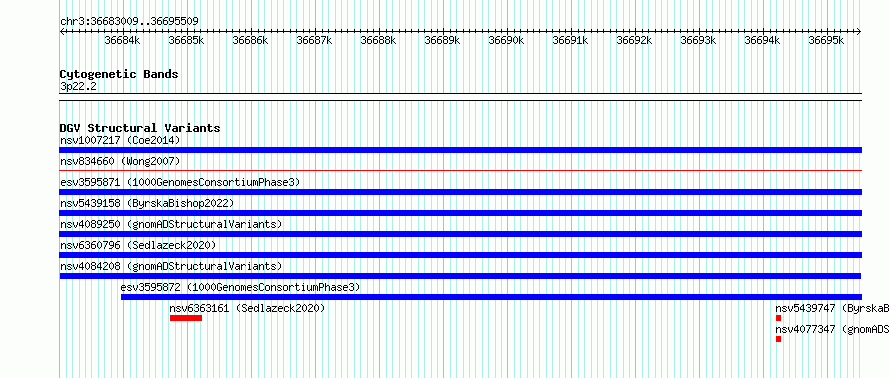Screen dimensions: 890x378
Task: Select the 3p22.2 band label
Action: coord(78,87)
